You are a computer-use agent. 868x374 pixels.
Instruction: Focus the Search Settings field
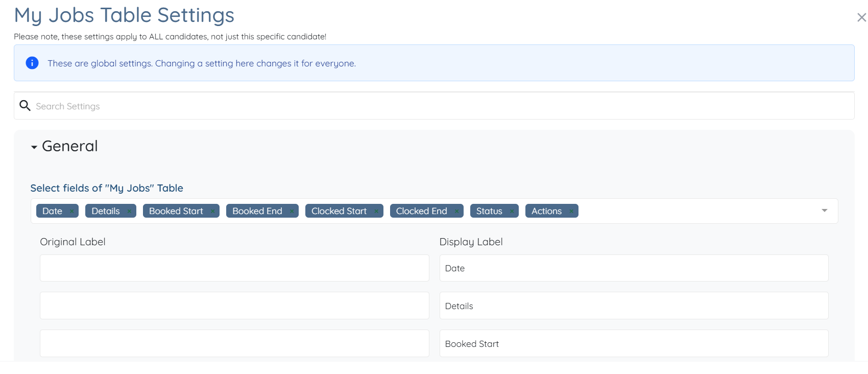[434, 106]
